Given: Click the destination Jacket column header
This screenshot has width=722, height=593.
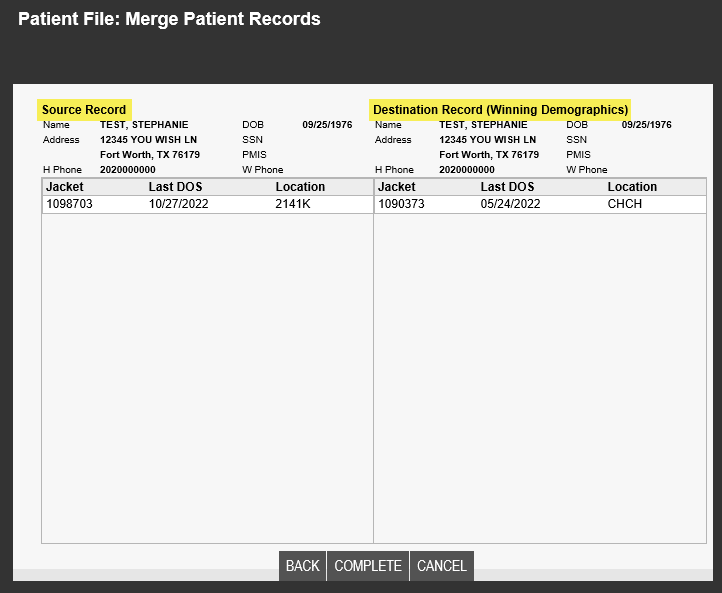Looking at the screenshot, I should click(396, 186).
